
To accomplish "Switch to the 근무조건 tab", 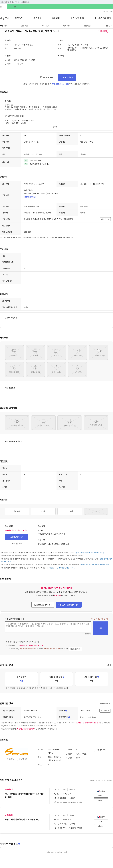I will (24, 26).
